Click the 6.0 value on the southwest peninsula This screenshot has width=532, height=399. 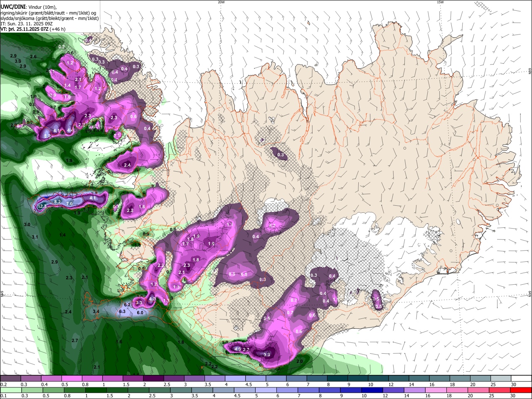(x=140, y=313)
